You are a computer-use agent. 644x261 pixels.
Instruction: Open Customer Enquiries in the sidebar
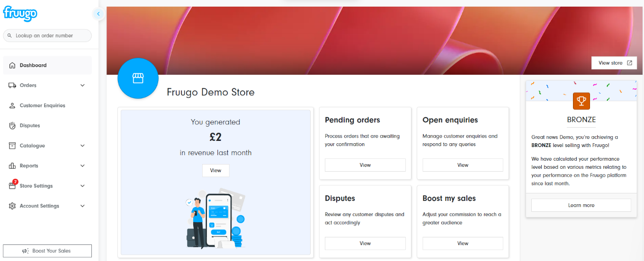pyautogui.click(x=42, y=105)
